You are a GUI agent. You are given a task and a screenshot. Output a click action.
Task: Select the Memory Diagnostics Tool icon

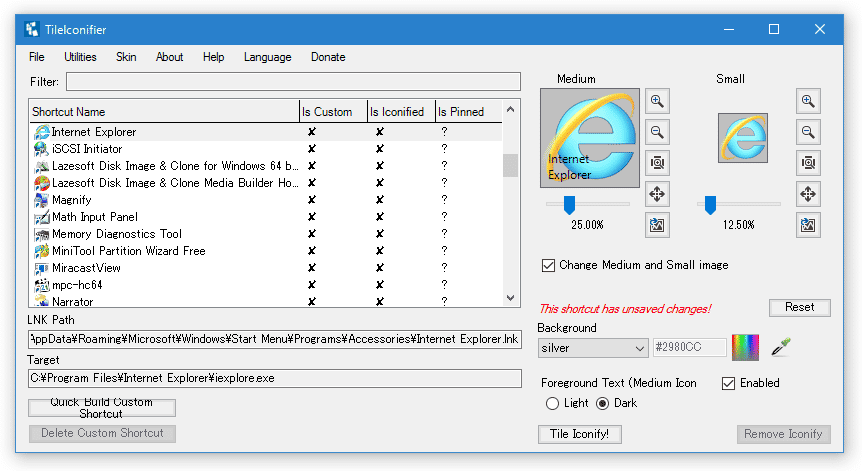click(41, 234)
